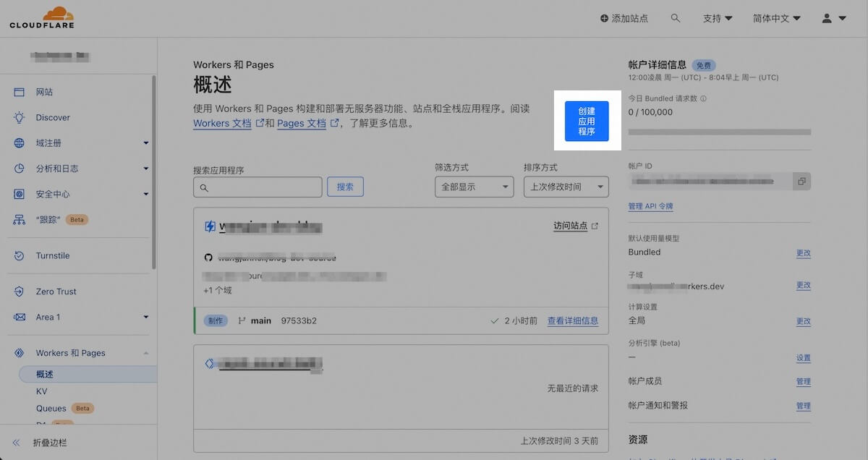Click the application search input field
Viewport: 868px width, 460px height.
pos(258,187)
